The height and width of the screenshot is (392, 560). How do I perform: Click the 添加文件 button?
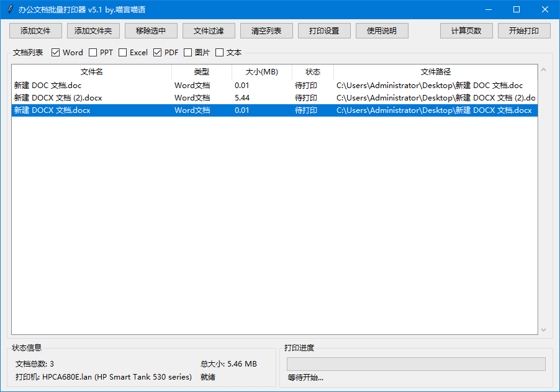[35, 30]
